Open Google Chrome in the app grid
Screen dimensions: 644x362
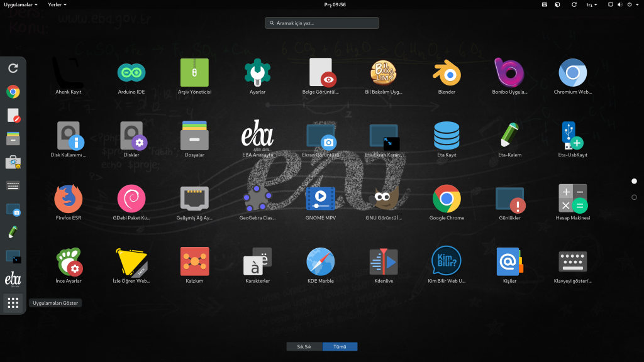(447, 202)
